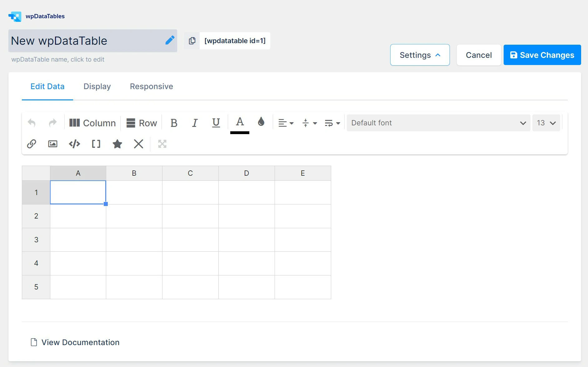Click the wpDataTables logo

tap(37, 16)
